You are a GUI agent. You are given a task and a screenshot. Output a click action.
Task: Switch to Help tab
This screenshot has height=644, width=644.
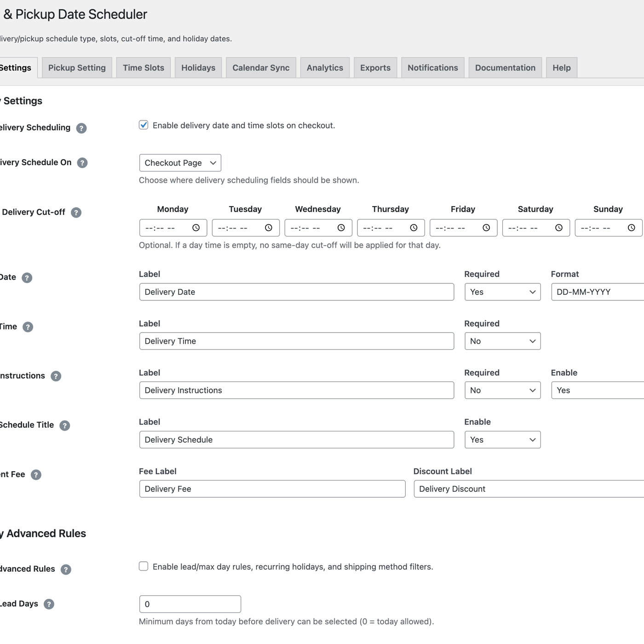click(x=562, y=68)
